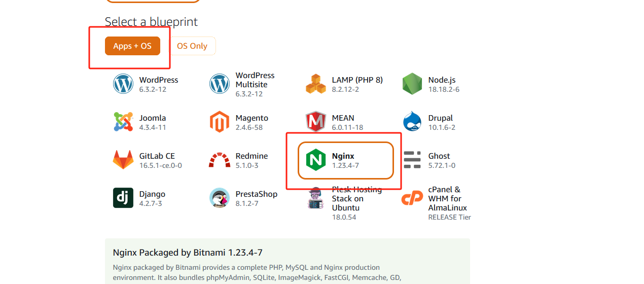644x284 pixels.
Task: Select the Redmine arch icon
Action: pos(220,160)
